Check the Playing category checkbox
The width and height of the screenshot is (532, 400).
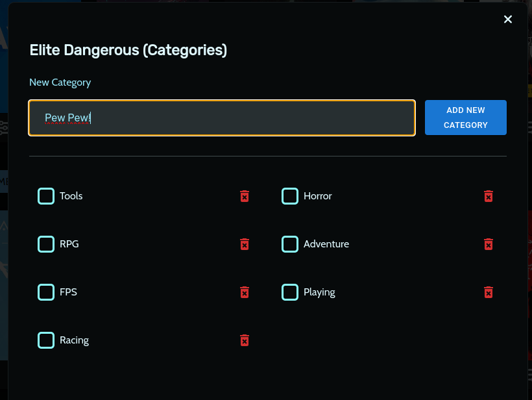pos(290,292)
